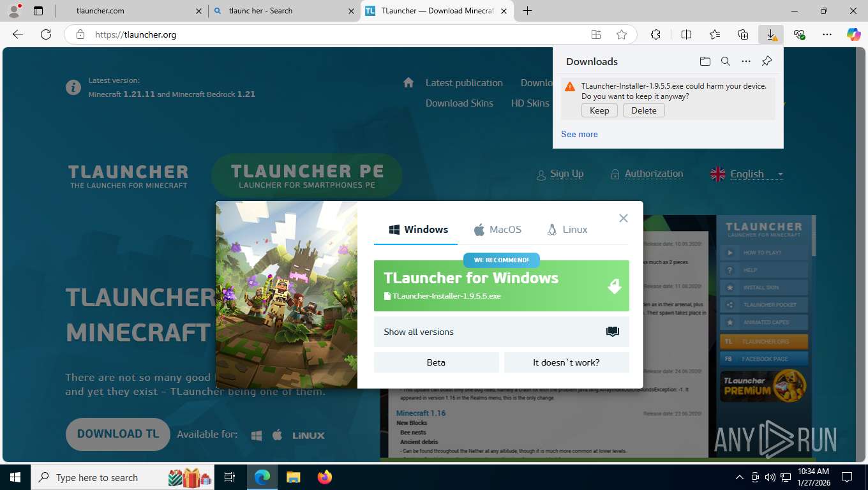Click the Windows Start button
The width and height of the screenshot is (868, 490).
click(x=15, y=477)
